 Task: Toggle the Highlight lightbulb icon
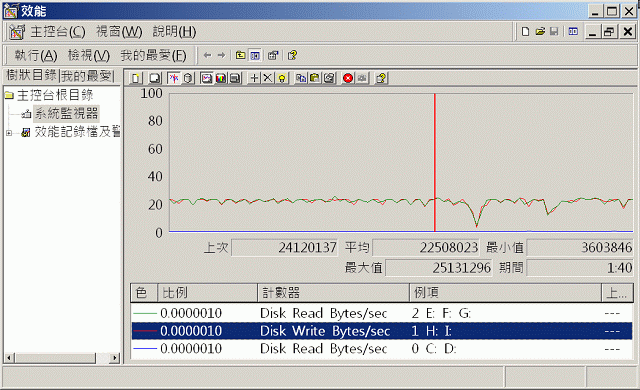282,78
